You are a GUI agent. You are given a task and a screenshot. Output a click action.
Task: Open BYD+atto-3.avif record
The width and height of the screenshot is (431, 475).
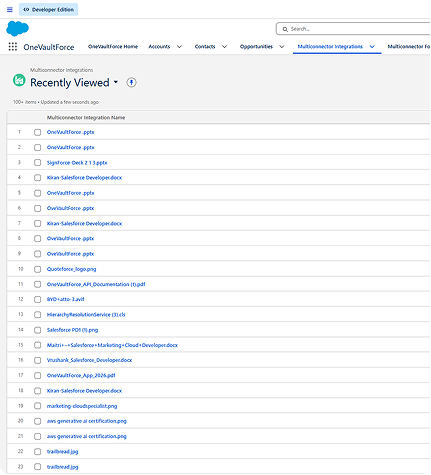[x=65, y=299]
